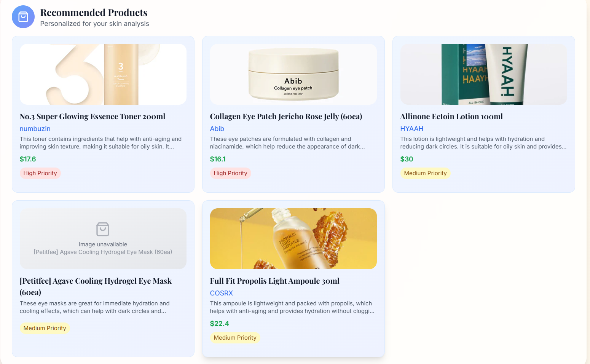Click the $22.4 price on COSRX ampoule
Image resolution: width=590 pixels, height=364 pixels.
coord(219,324)
